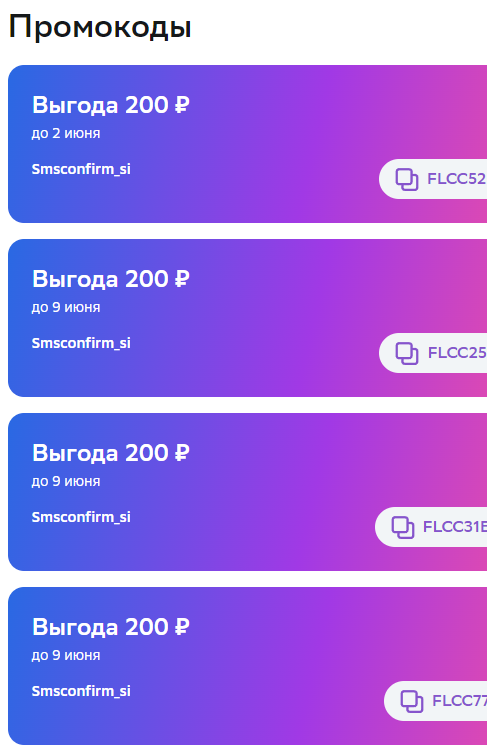This screenshot has width=487, height=751.
Task: Click 'Выгода 200 ₽' heading in the FLCC77 card
Action: pyautogui.click(x=111, y=626)
